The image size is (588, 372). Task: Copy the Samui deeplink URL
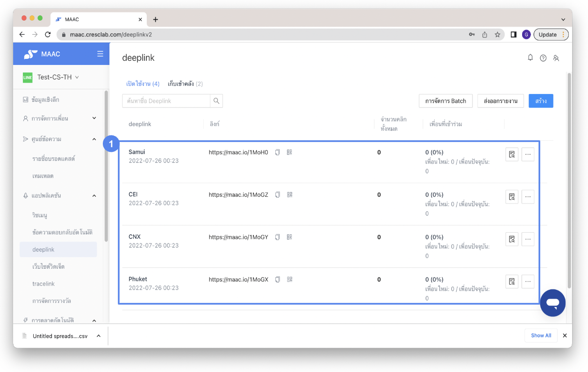(278, 152)
